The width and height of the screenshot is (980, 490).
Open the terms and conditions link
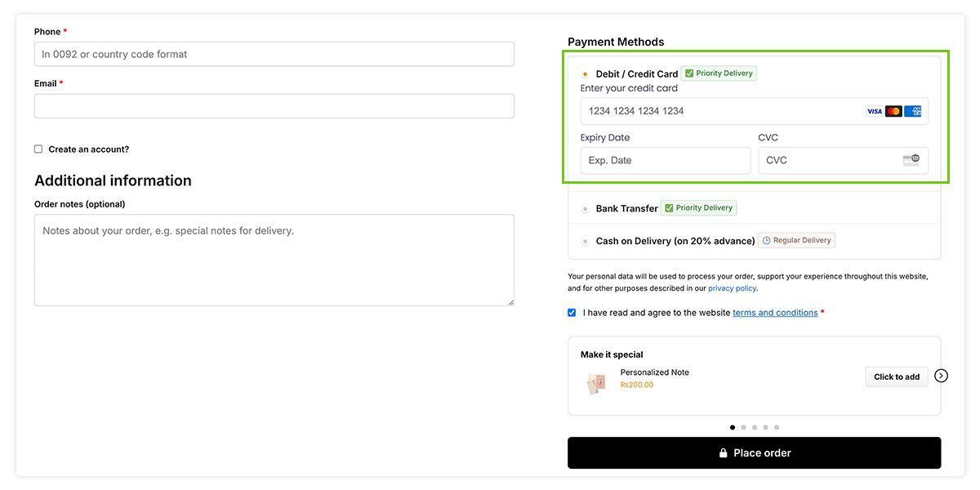(x=775, y=313)
